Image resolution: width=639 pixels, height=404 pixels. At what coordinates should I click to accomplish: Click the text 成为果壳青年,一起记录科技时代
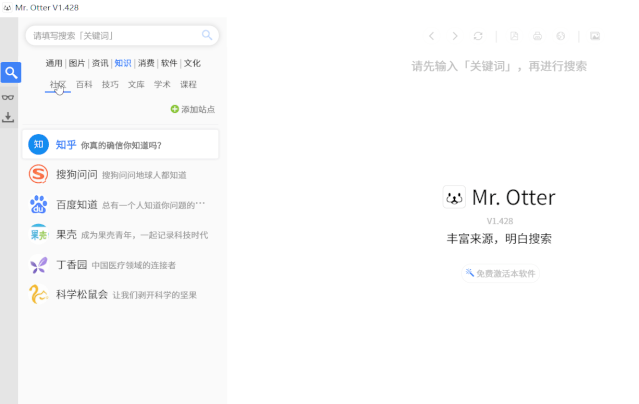[x=144, y=235]
